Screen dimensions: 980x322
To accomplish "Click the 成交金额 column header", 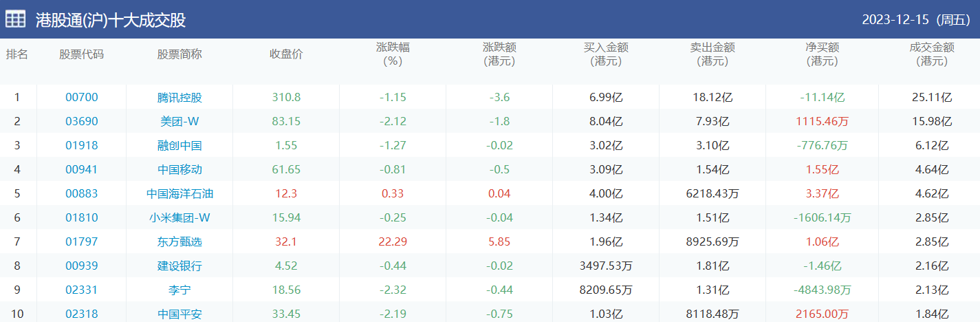I will click(x=931, y=54).
